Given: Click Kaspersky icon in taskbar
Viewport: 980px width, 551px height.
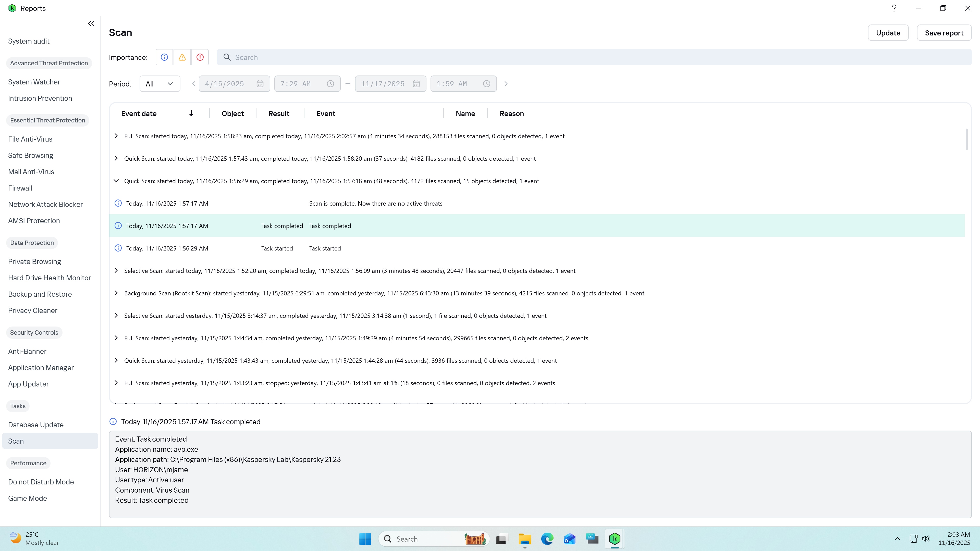Looking at the screenshot, I should tap(615, 539).
